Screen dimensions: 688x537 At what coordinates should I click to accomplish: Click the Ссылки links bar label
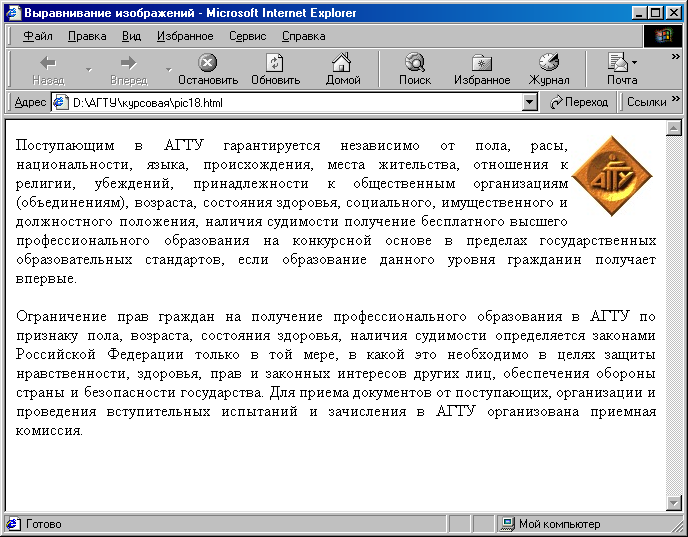[646, 102]
